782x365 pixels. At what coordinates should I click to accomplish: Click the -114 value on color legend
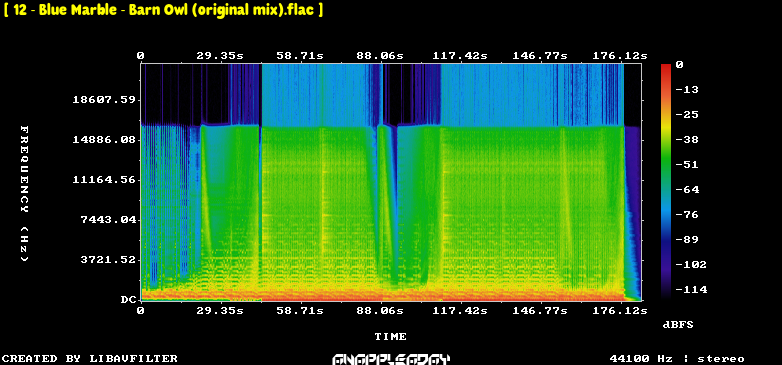(x=691, y=289)
